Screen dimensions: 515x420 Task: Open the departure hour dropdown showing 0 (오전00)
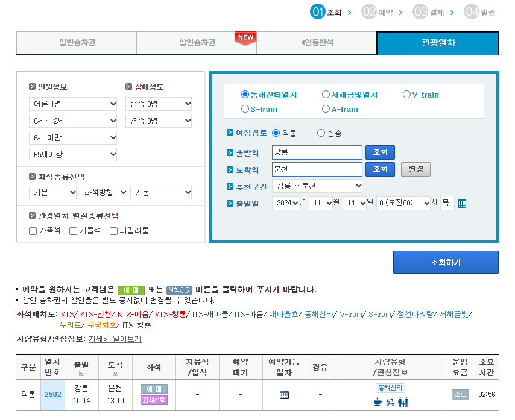coord(403,203)
